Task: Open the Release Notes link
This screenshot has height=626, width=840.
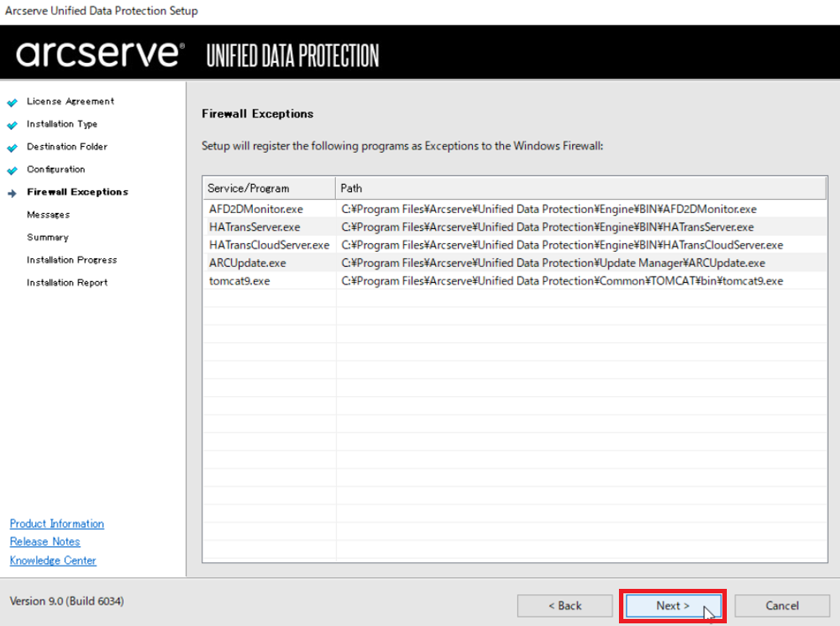Action: coord(45,542)
